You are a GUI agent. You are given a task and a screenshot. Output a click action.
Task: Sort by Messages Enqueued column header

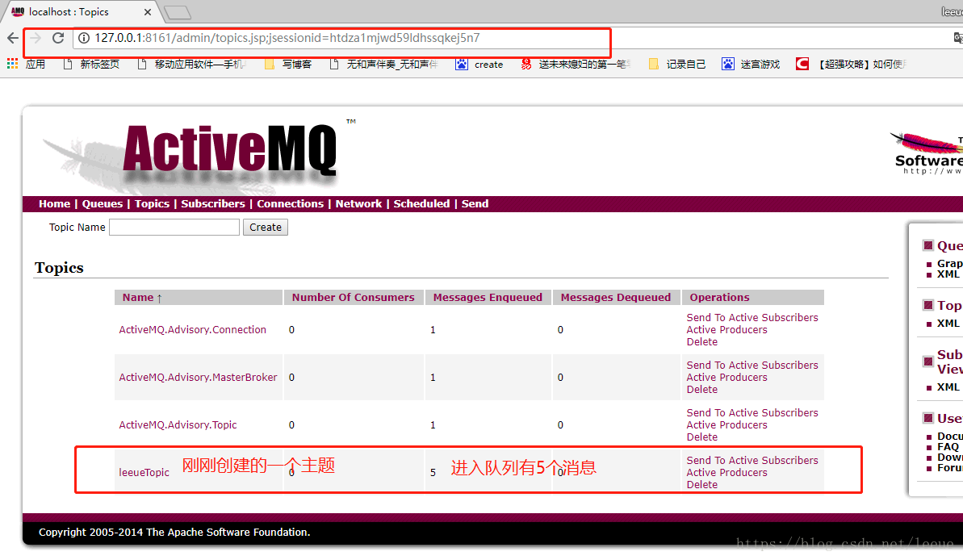click(x=488, y=297)
